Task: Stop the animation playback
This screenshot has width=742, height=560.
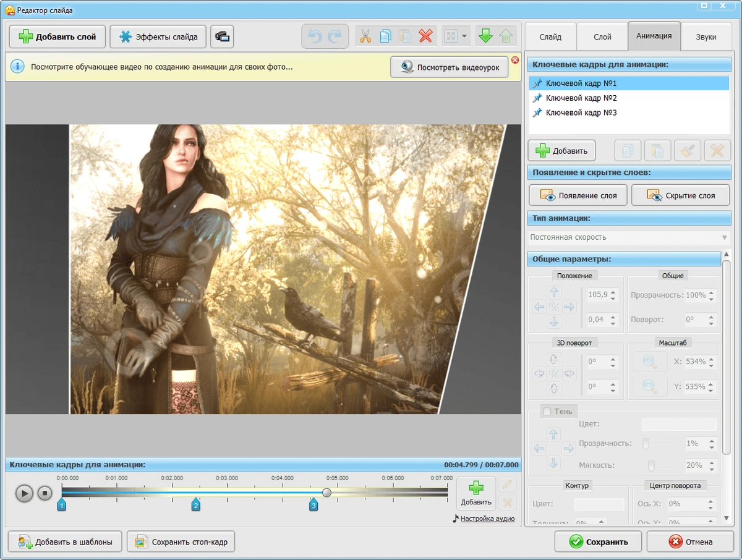Action: (x=45, y=493)
